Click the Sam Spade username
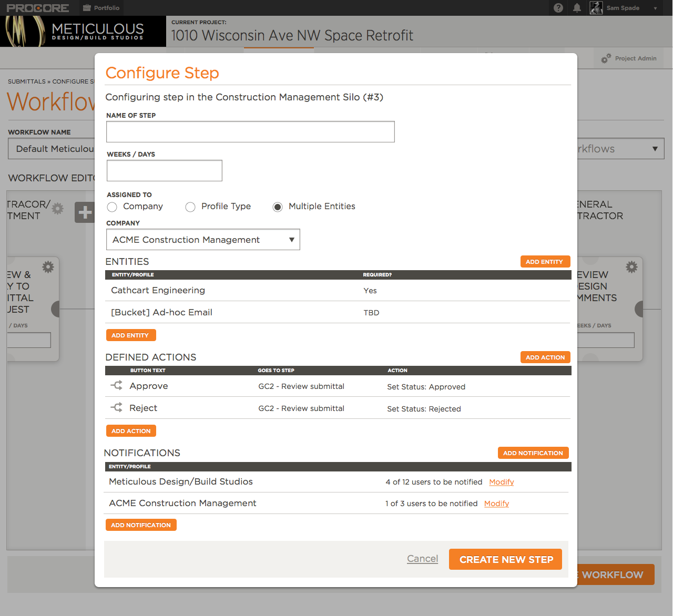 coord(623,8)
